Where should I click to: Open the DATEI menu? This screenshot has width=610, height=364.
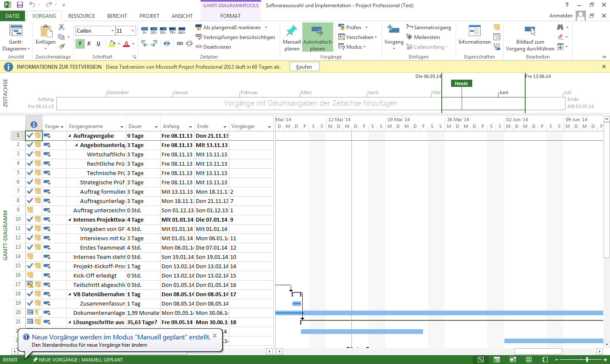tap(12, 15)
